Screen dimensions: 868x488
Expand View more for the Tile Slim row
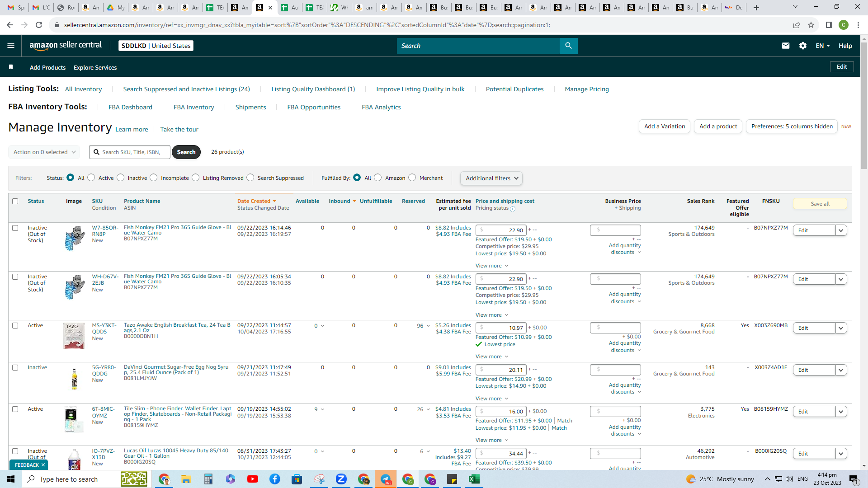tap(492, 440)
